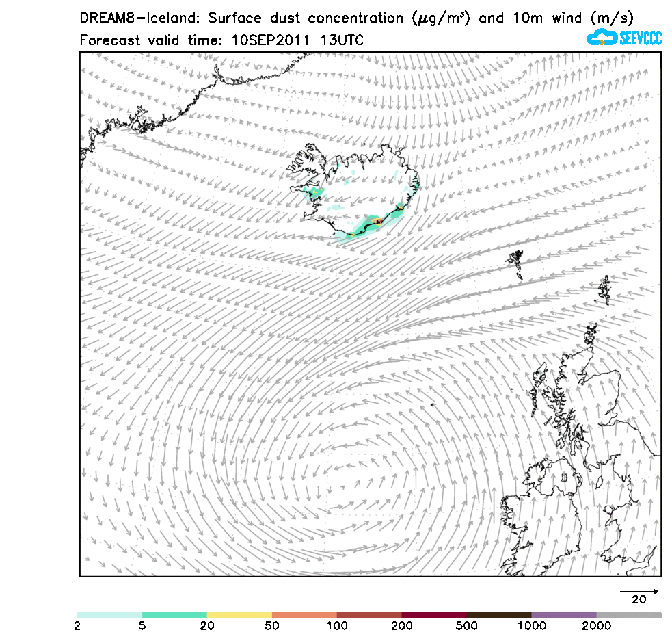
Task: Select the Shetland Islands outline
Action: [604, 289]
